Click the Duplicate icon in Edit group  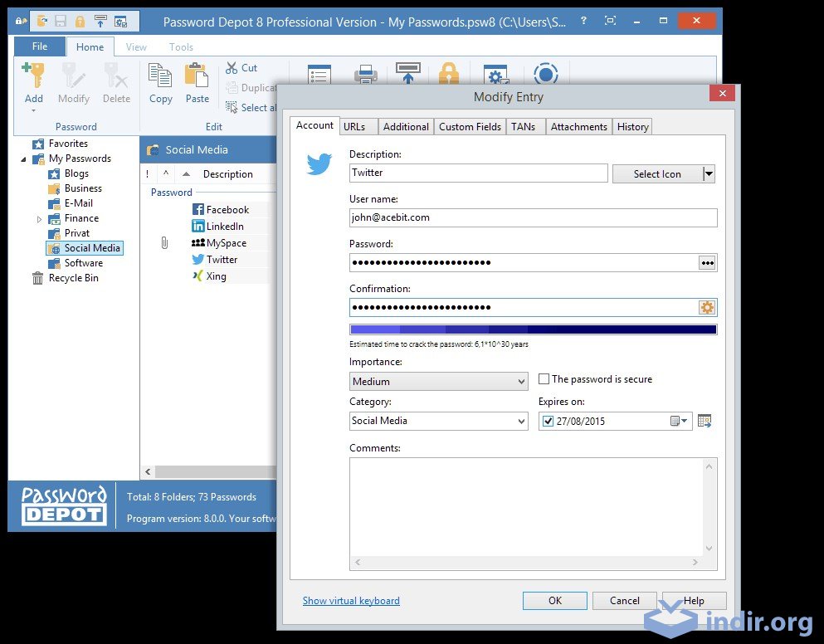(x=232, y=87)
